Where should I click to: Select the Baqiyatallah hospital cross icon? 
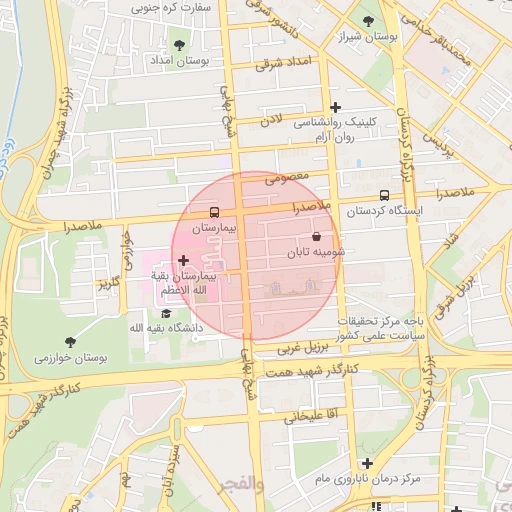[x=183, y=260]
